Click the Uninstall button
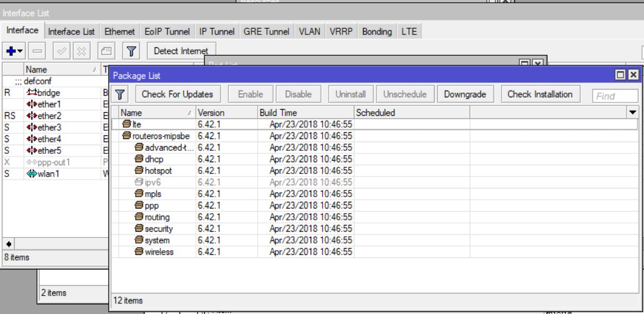Image resolution: width=644 pixels, height=314 pixels. [351, 94]
